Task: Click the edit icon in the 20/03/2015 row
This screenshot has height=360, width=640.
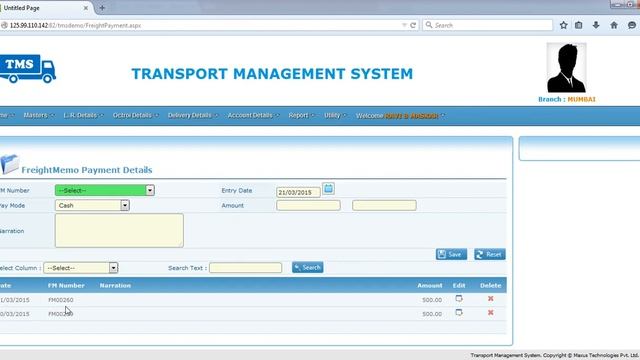Action: 459,313
